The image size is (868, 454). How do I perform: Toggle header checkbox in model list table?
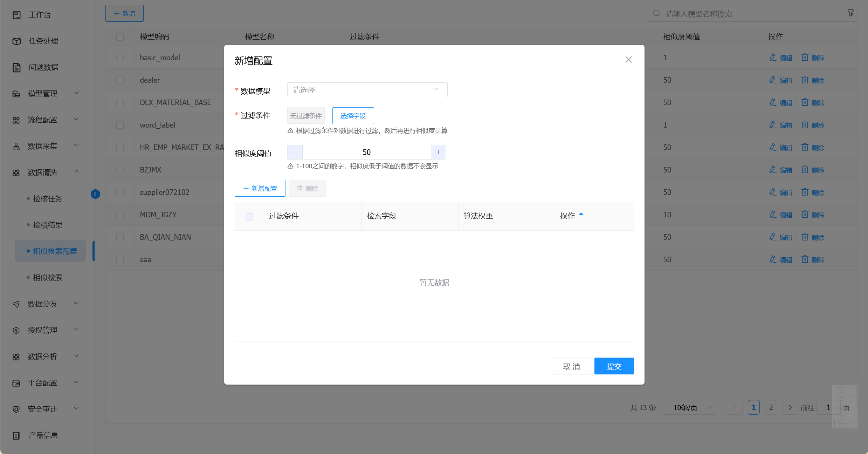coord(120,37)
